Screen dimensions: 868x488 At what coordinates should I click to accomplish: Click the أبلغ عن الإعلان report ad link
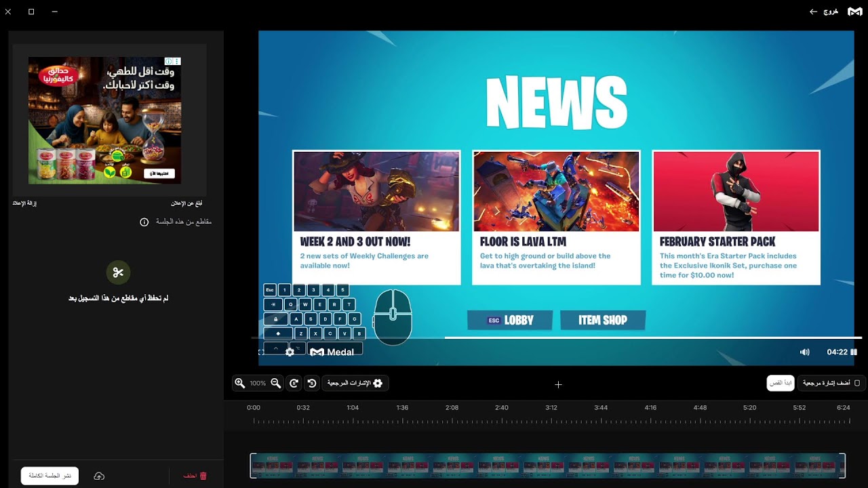point(186,203)
